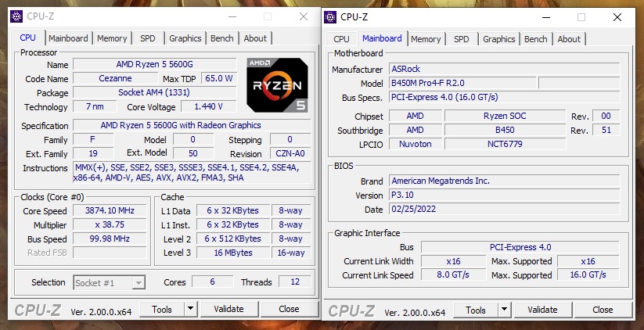Viewport: 644px width, 330px height.
Task: Switch to Mainboard tab in left window
Action: tap(68, 38)
